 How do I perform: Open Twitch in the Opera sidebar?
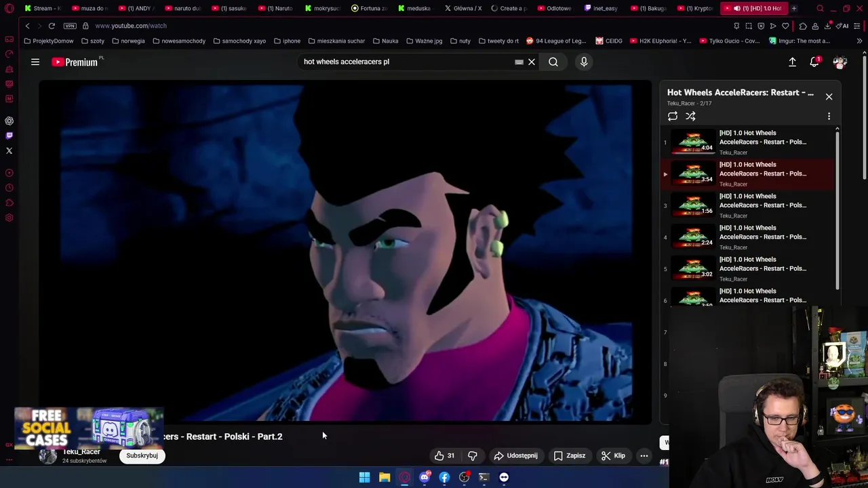(x=9, y=136)
